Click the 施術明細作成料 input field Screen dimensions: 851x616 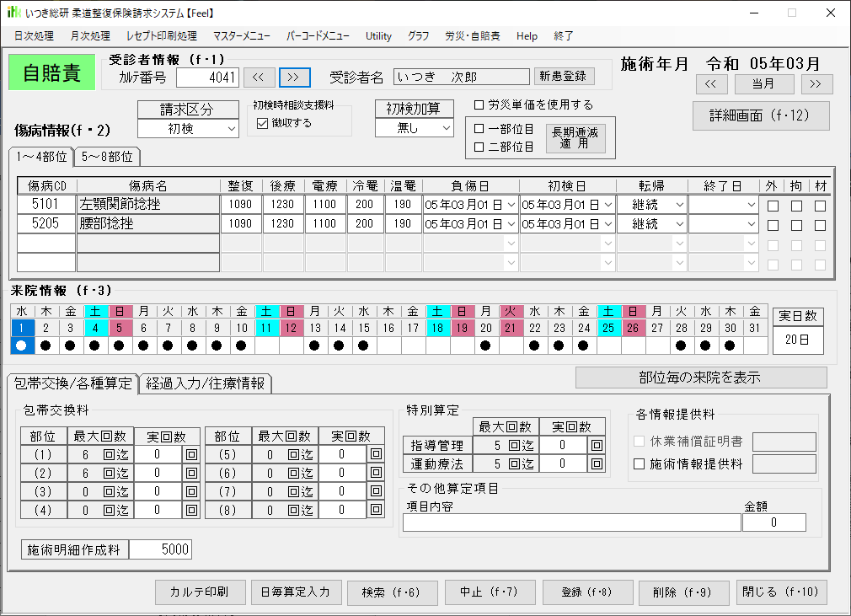coord(160,550)
